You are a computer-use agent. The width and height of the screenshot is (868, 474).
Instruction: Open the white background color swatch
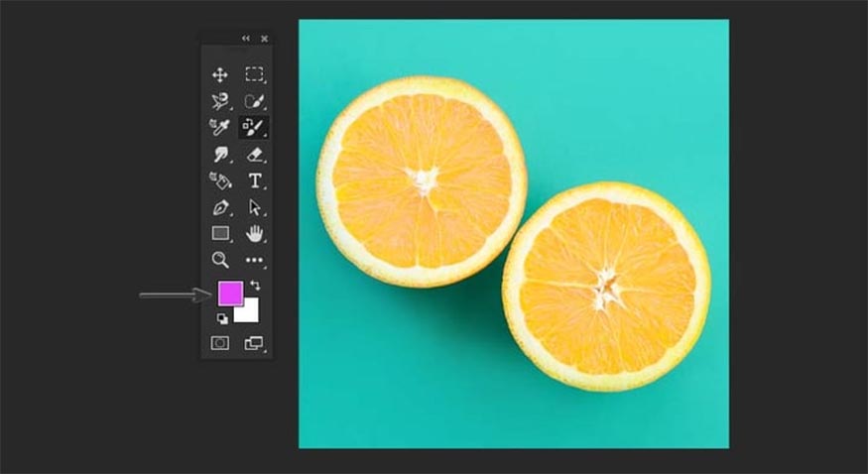pos(250,313)
